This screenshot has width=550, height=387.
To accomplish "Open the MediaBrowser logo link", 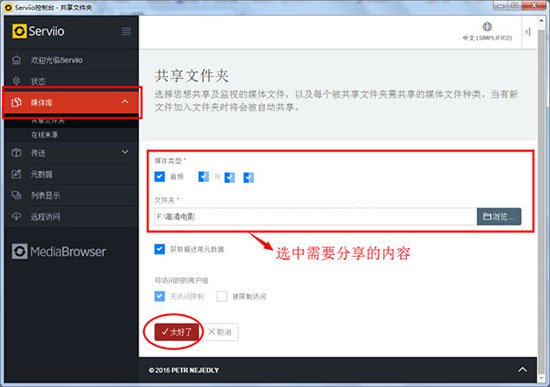I will [x=59, y=251].
